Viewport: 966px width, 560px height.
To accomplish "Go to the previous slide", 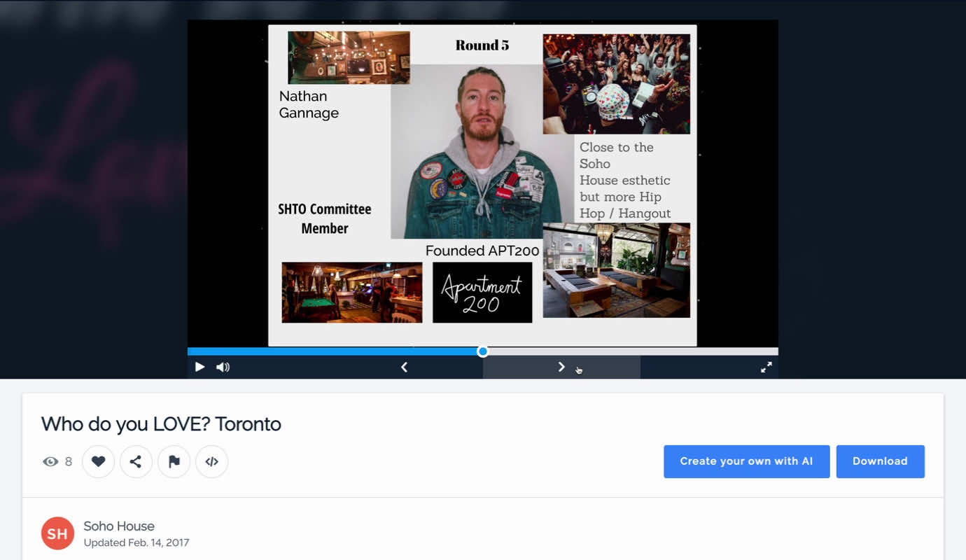I will [x=404, y=367].
